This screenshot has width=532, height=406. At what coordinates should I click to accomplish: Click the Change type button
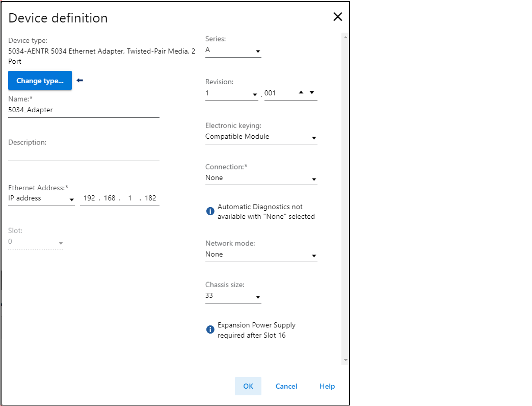40,81
